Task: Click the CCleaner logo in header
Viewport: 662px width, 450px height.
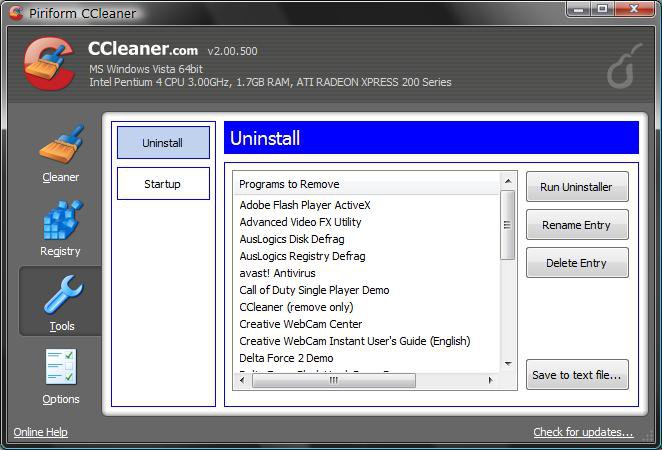Action: 49,64
